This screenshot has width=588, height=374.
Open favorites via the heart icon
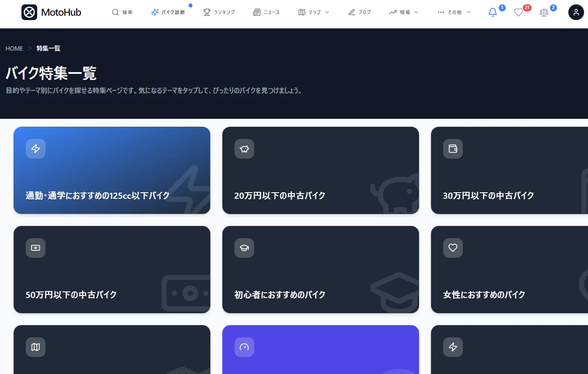pos(518,12)
